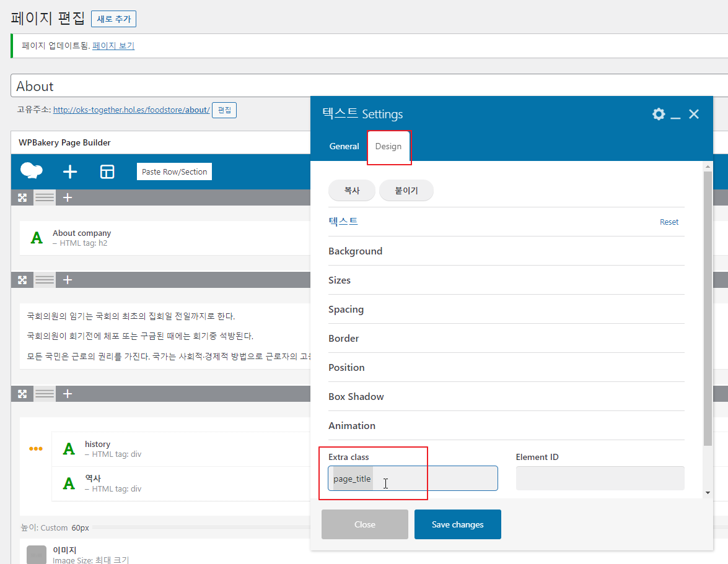Open the permalink URL for the About page
The image size is (728, 564).
point(131,110)
